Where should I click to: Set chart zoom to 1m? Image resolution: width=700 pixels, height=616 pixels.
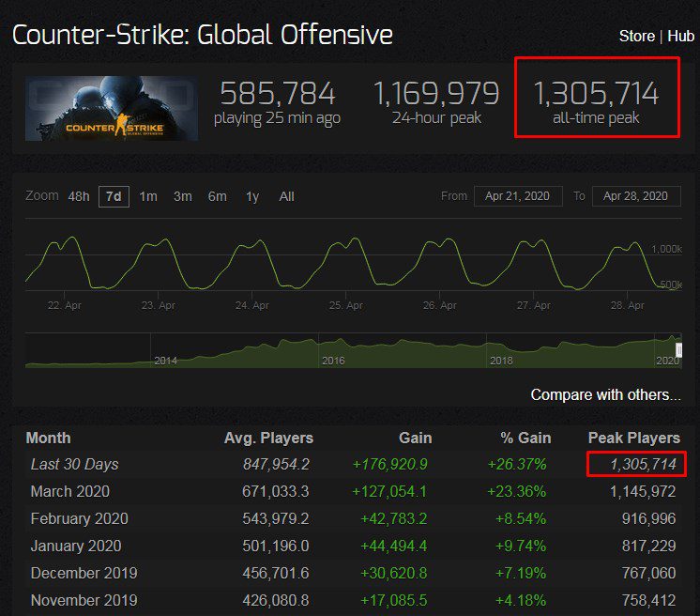[148, 196]
